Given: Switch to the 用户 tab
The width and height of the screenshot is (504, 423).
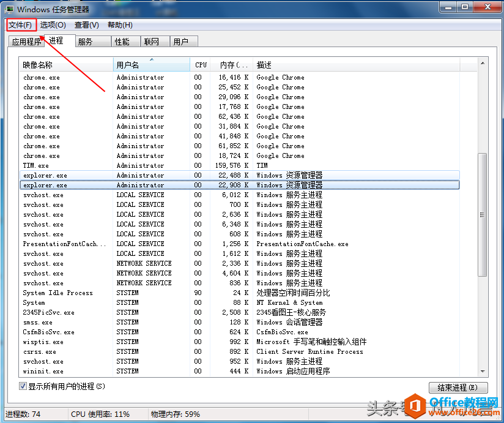Looking at the screenshot, I should pyautogui.click(x=183, y=42).
